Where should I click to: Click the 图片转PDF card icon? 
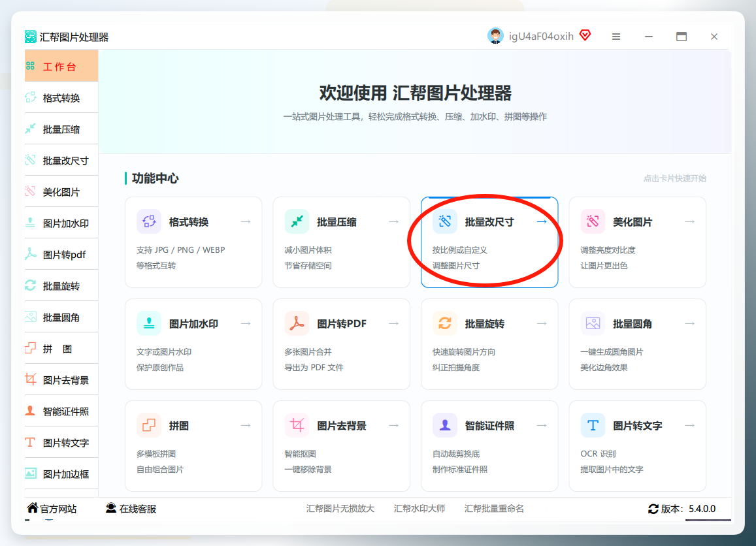point(297,323)
